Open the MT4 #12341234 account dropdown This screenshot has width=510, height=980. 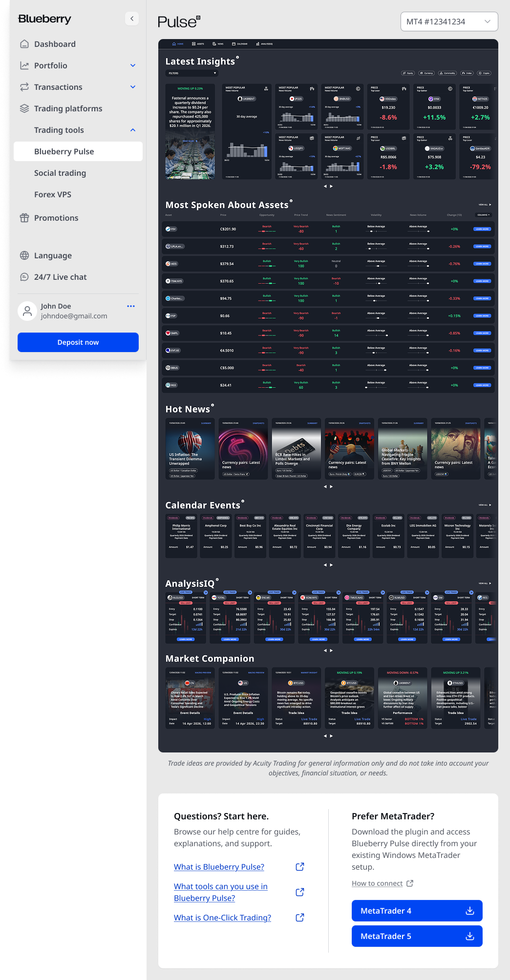[449, 21]
